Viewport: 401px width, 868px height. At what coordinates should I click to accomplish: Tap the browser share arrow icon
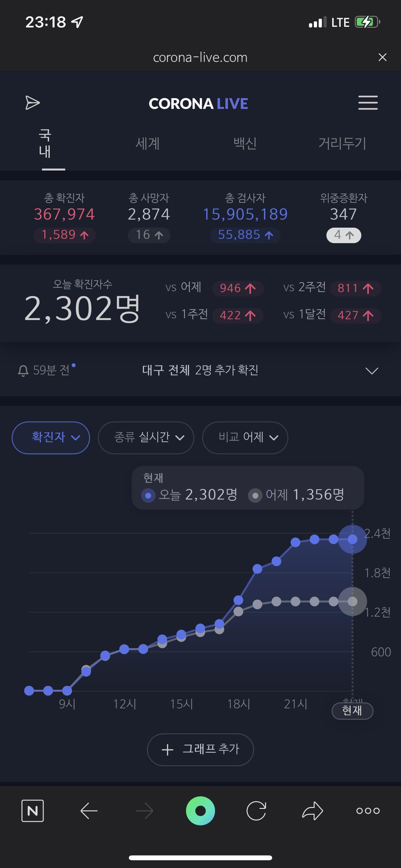tap(313, 811)
